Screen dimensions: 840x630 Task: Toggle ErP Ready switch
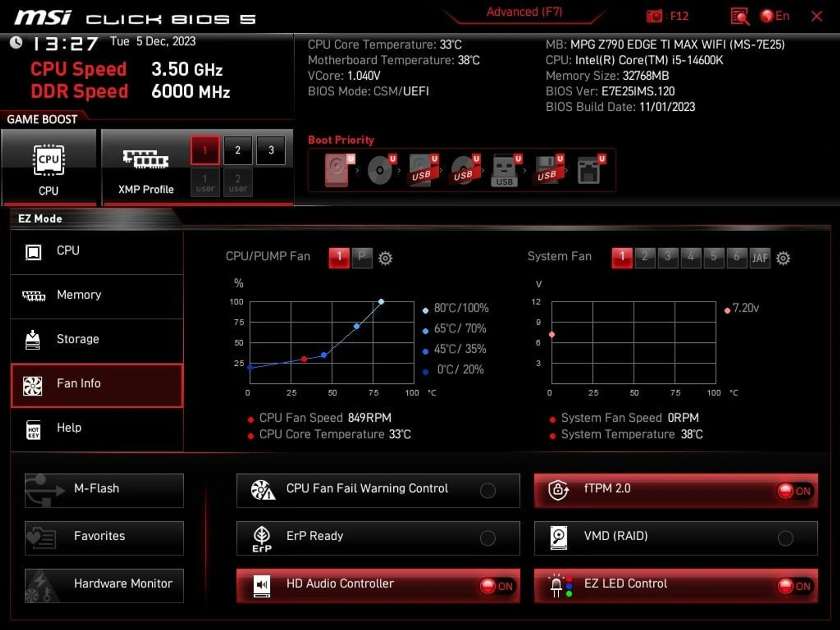[487, 538]
